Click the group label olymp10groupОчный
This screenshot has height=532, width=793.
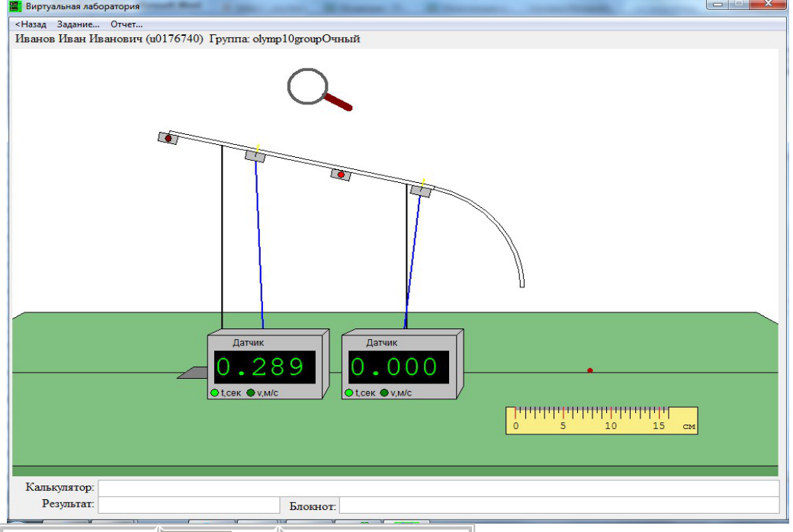[307, 39]
